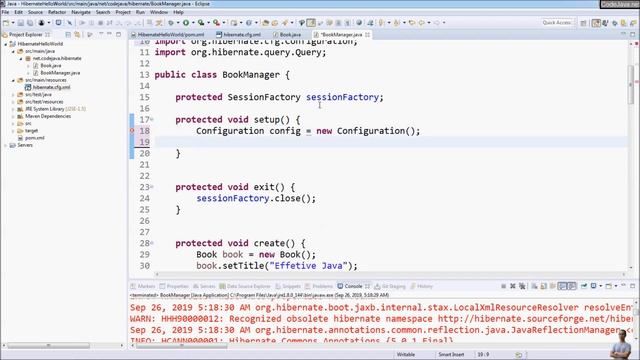Viewport: 640px width, 360px height.
Task: Open the Markers view tab
Action: point(143,287)
